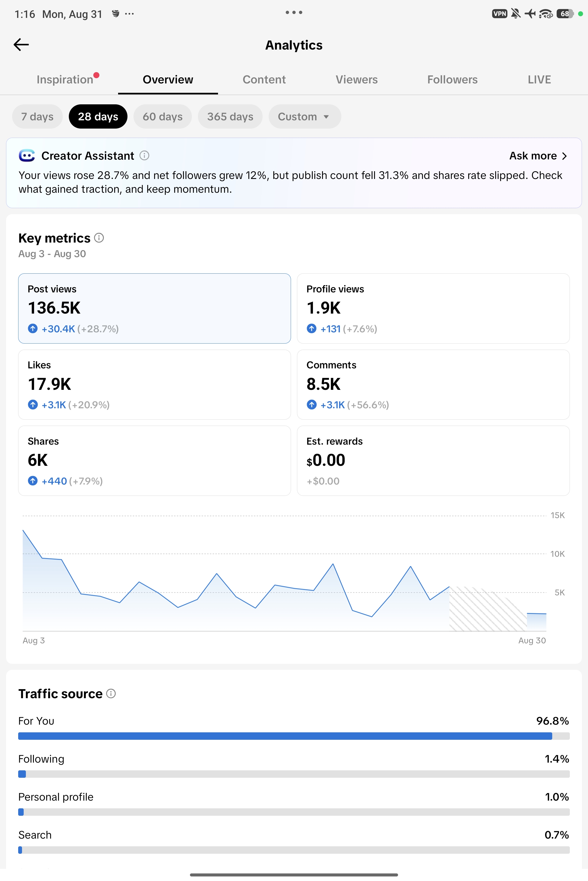Tap the Shares up-arrow icon
The height and width of the screenshot is (881, 588).
pyautogui.click(x=33, y=481)
